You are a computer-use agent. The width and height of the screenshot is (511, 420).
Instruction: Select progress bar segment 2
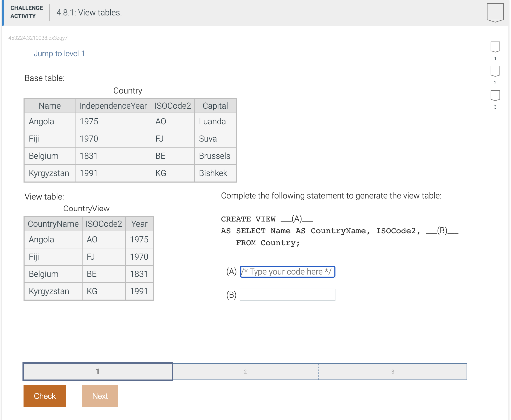245,371
